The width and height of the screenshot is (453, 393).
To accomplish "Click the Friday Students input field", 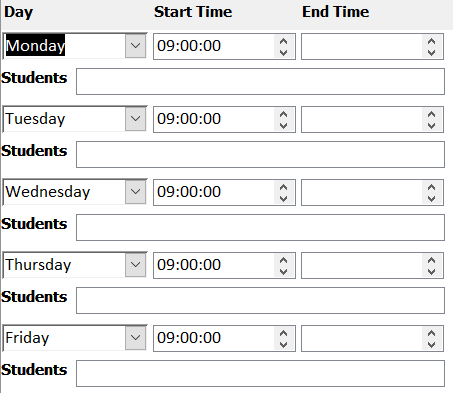I will 260,373.
